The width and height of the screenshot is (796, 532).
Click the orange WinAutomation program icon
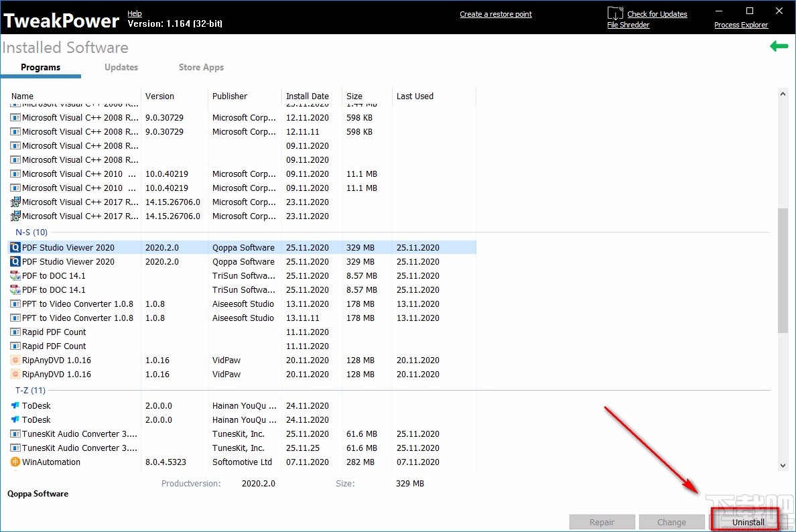(15, 462)
